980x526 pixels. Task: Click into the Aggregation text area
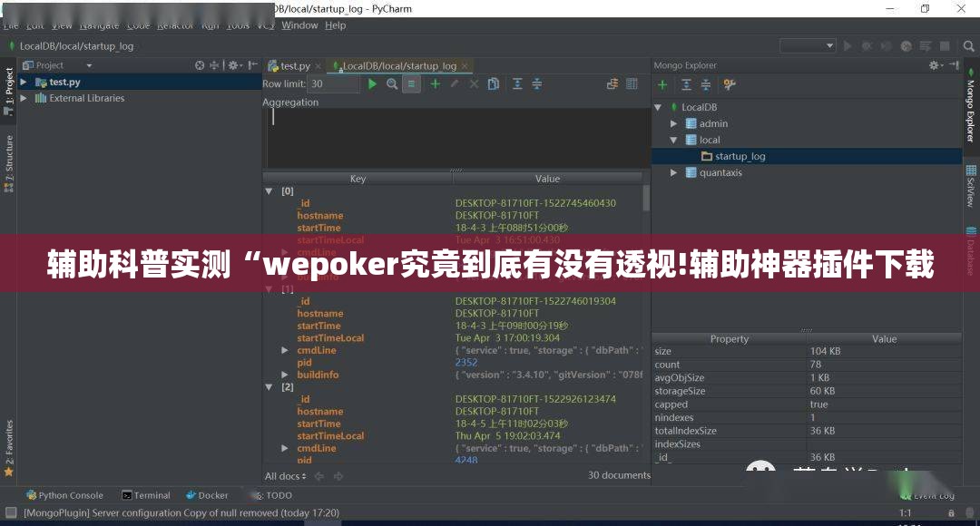[459, 138]
